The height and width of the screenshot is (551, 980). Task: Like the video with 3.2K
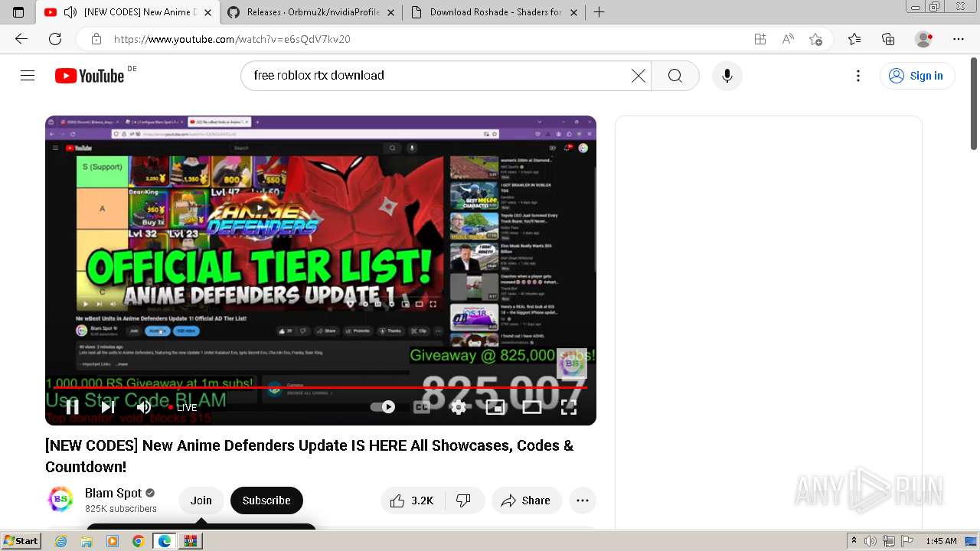coord(413,500)
